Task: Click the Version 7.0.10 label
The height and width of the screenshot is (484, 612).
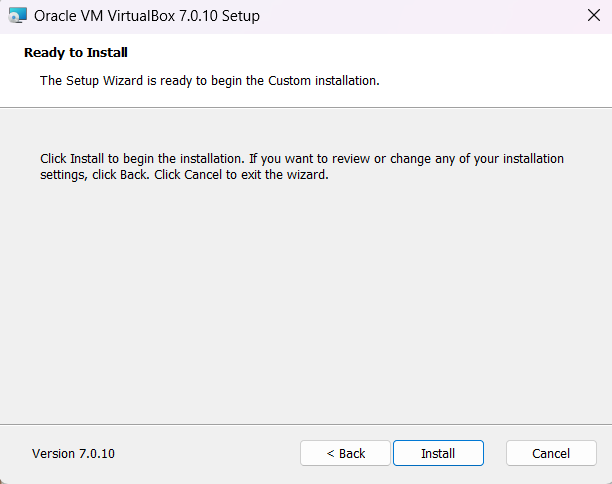Action: (x=73, y=454)
